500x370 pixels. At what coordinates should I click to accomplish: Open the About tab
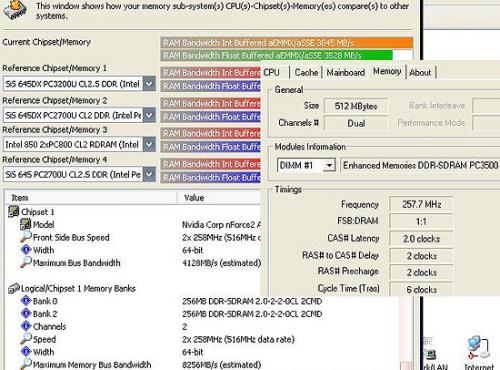pos(420,72)
